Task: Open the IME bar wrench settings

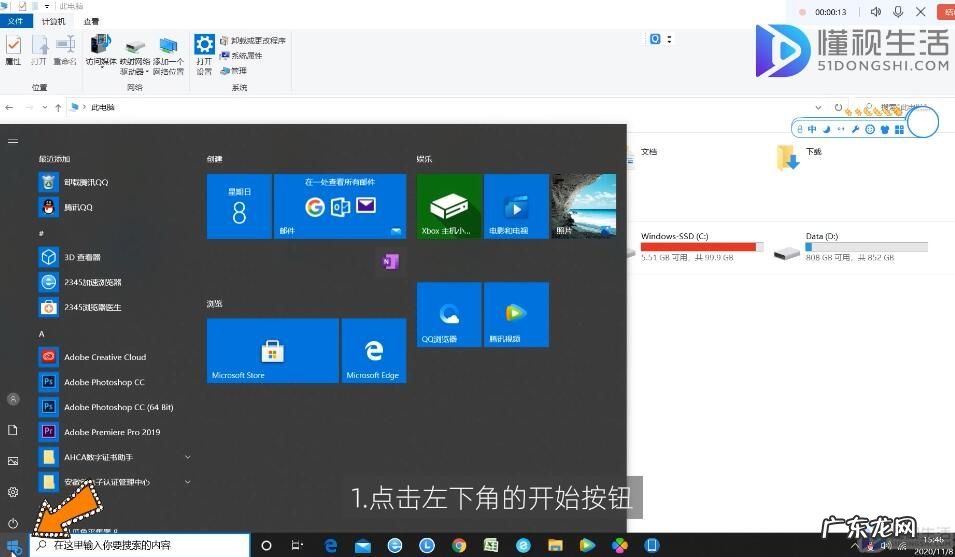Action: (x=855, y=129)
